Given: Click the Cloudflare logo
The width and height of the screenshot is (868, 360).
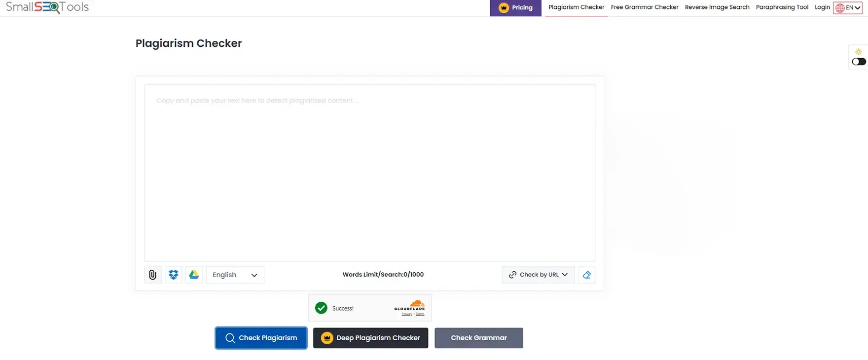Looking at the screenshot, I should (x=409, y=306).
